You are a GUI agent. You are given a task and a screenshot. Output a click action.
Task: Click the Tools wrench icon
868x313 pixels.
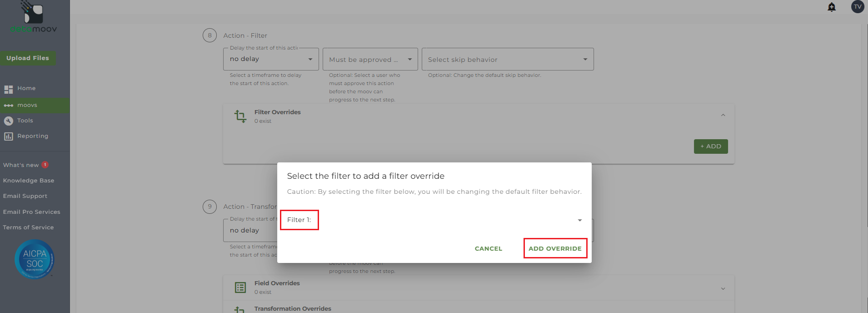(x=9, y=121)
